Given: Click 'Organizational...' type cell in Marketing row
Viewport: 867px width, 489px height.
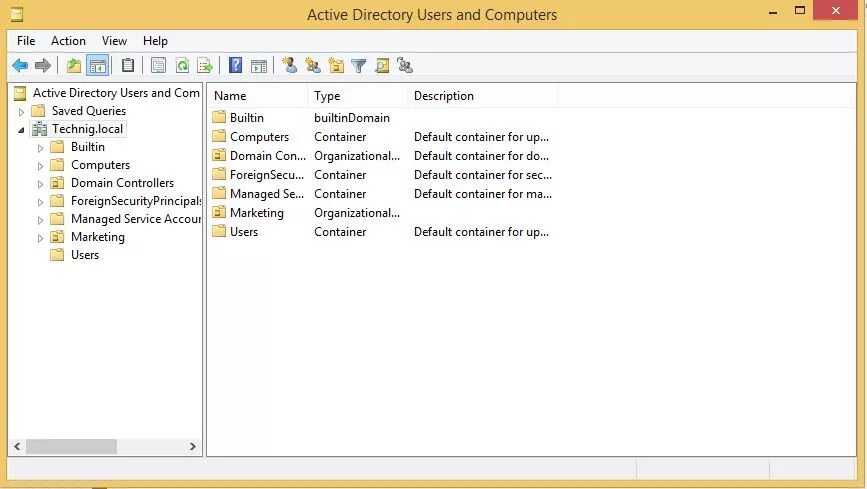Looking at the screenshot, I should [x=357, y=213].
